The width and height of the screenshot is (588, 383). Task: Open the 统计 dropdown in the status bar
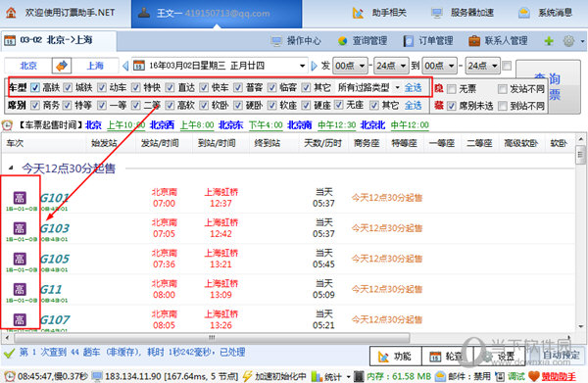coord(332,376)
